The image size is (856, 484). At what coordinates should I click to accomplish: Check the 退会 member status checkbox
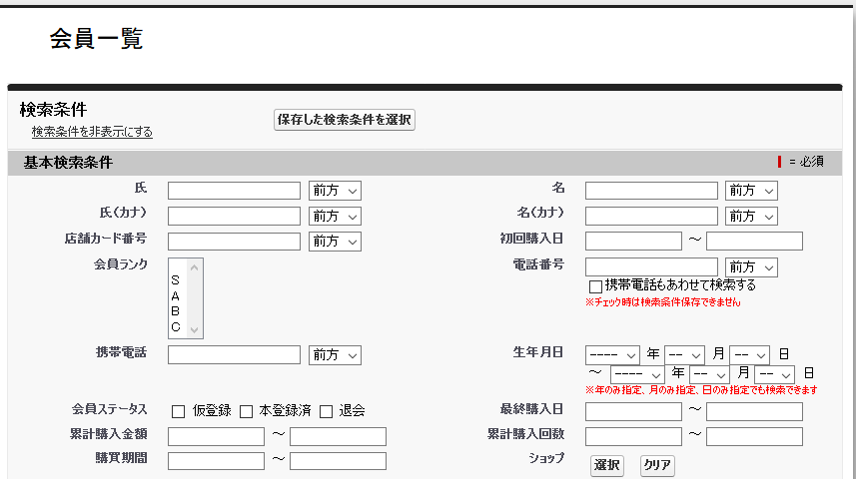(326, 411)
